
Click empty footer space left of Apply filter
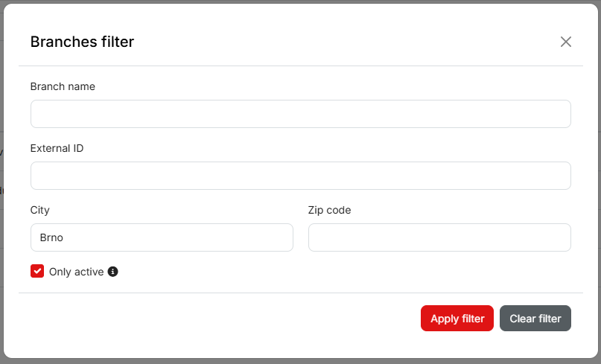tap(223, 319)
